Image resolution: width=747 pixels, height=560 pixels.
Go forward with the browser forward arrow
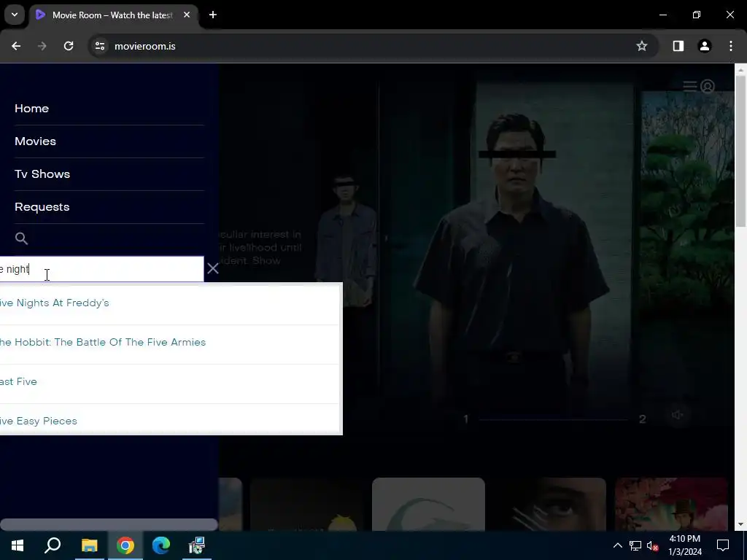tap(42, 46)
